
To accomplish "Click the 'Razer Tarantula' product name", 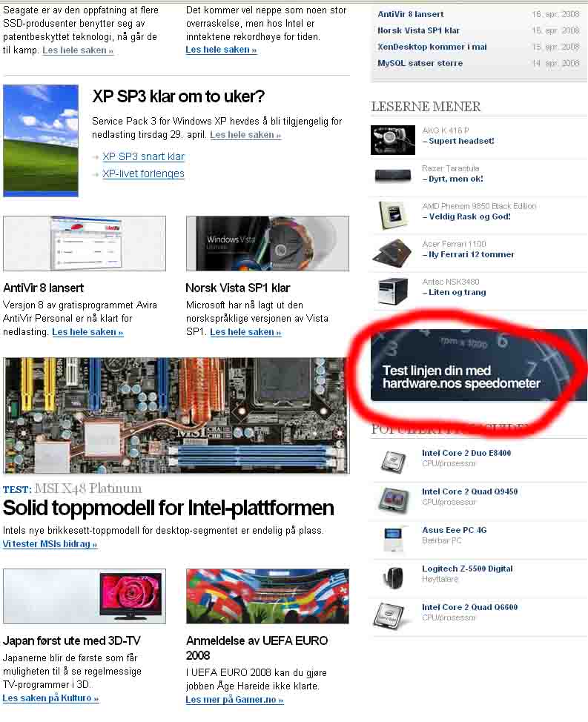I will (450, 168).
